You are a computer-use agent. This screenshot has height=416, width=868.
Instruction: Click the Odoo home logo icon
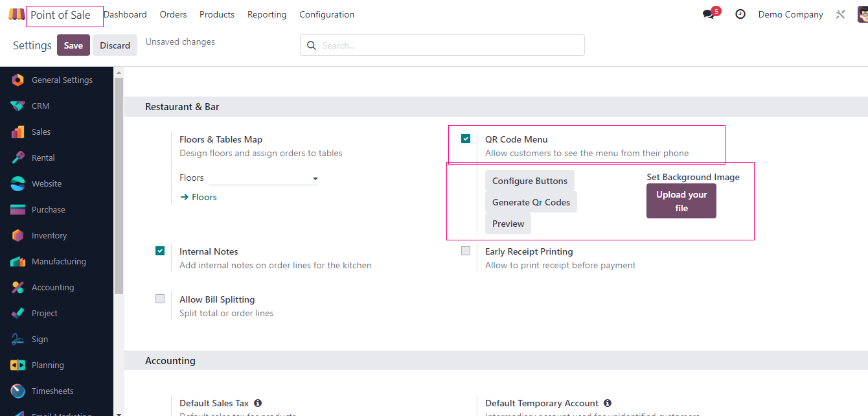click(16, 14)
